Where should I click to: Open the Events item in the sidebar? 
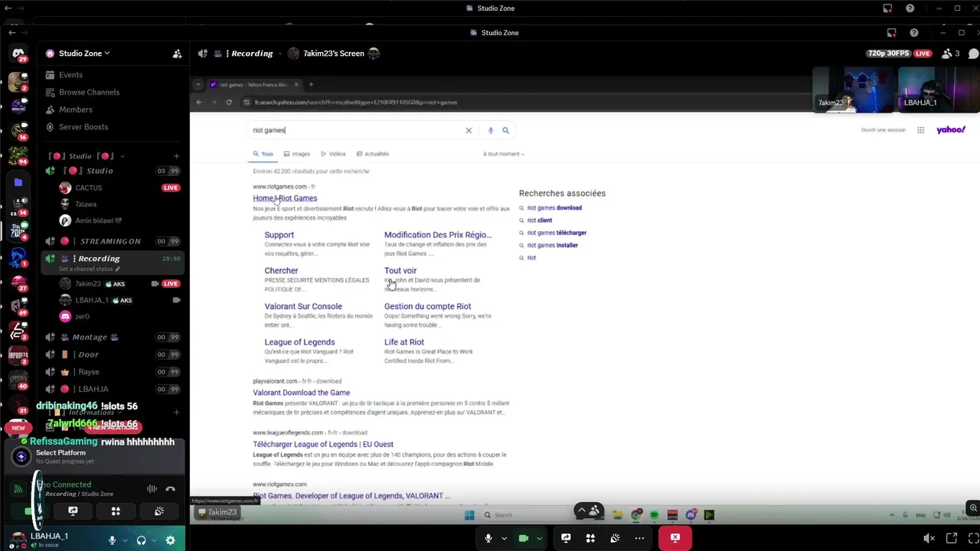click(x=70, y=75)
